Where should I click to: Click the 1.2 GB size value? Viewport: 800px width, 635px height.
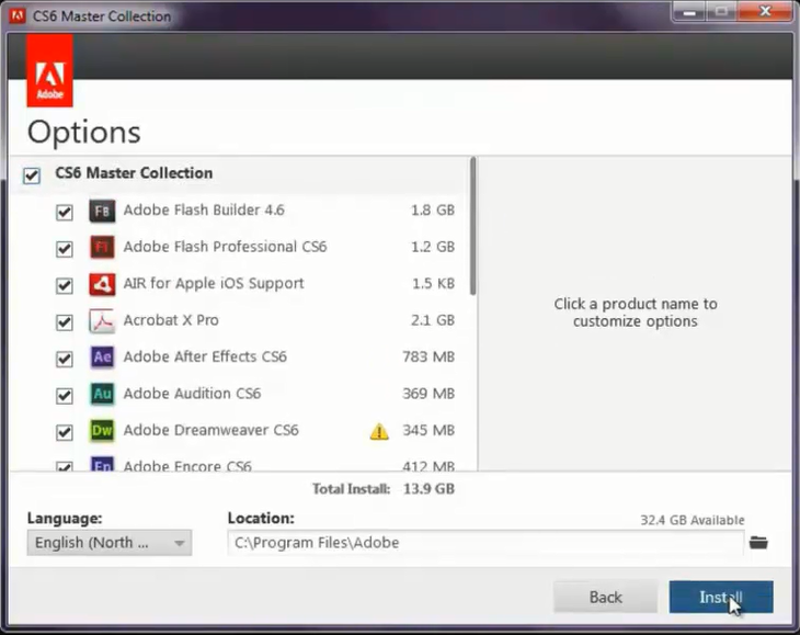click(x=433, y=247)
